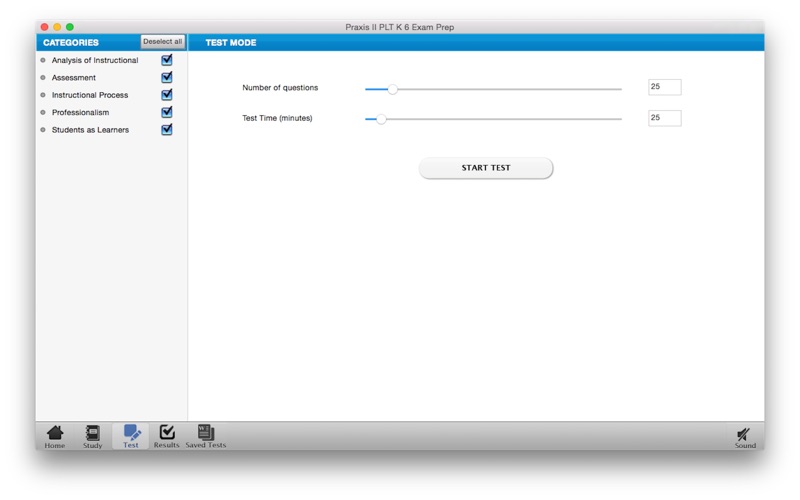Uncheck the Students as Learners checkbox
800x500 pixels.
[167, 130]
